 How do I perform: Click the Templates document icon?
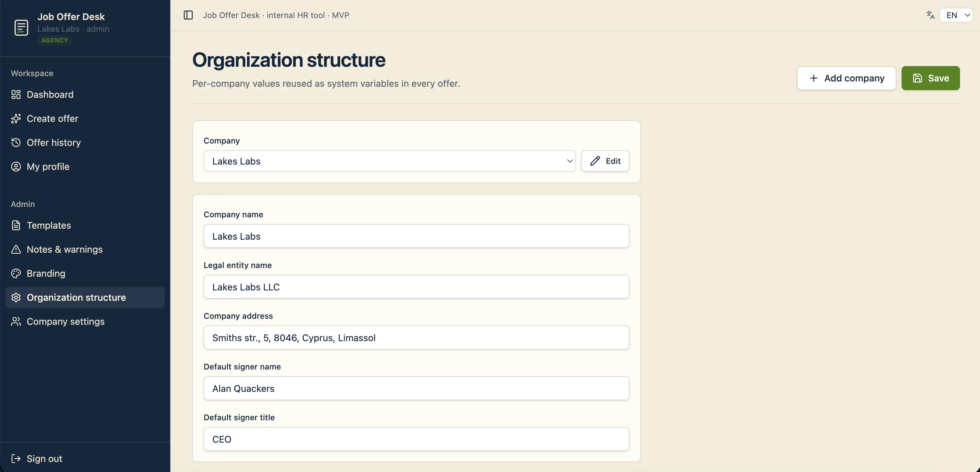point(16,225)
